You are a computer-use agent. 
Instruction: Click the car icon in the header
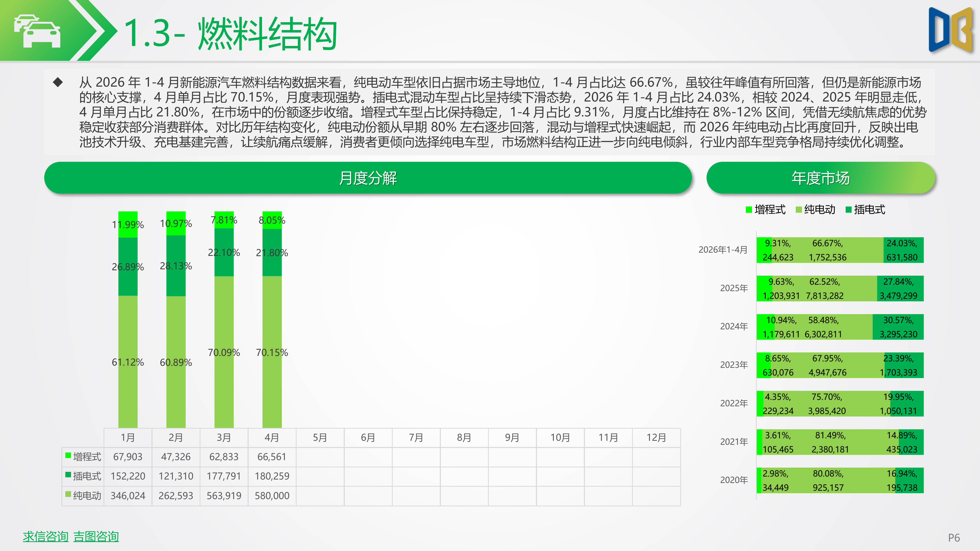pyautogui.click(x=37, y=31)
